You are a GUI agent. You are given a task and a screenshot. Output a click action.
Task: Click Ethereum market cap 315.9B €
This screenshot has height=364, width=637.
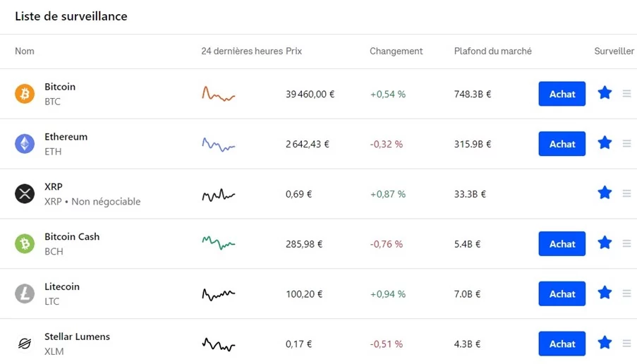pyautogui.click(x=473, y=144)
